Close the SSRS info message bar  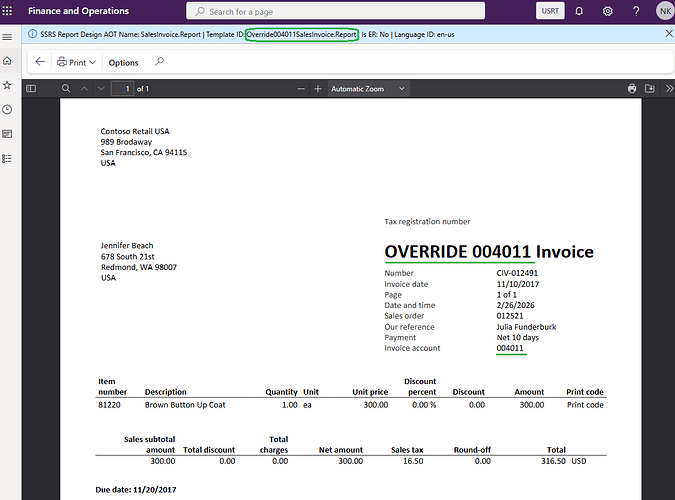click(669, 34)
